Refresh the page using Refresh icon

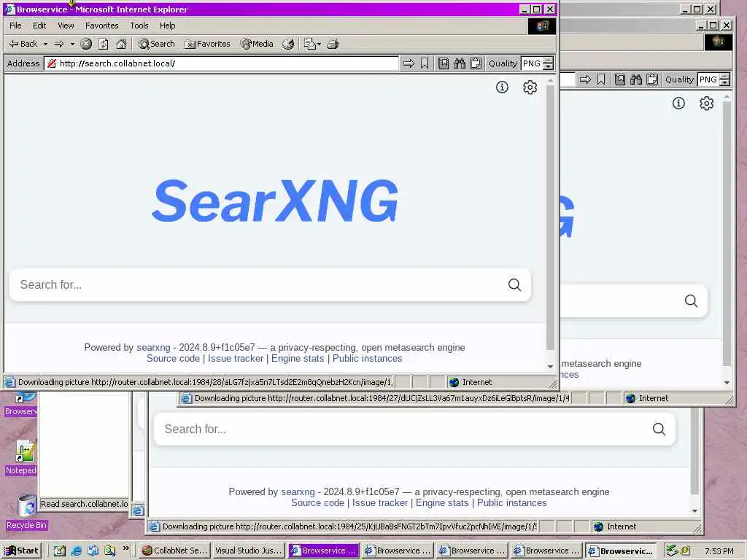pos(104,44)
